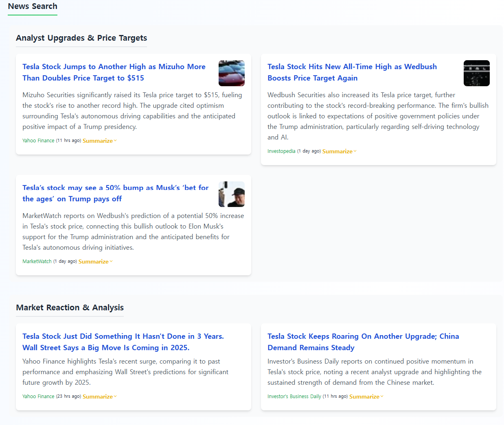Click the '(1 day ago)' timestamp beside Investopedia
The height and width of the screenshot is (425, 504).
pos(309,151)
